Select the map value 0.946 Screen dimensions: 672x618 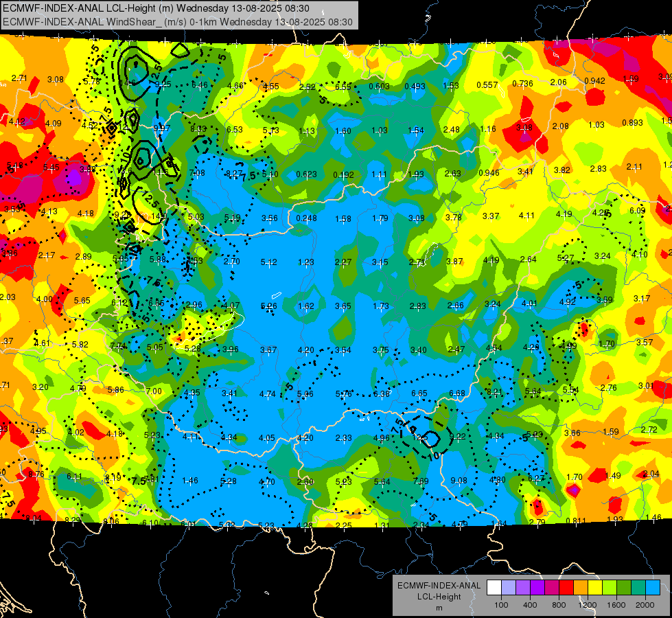489,173
